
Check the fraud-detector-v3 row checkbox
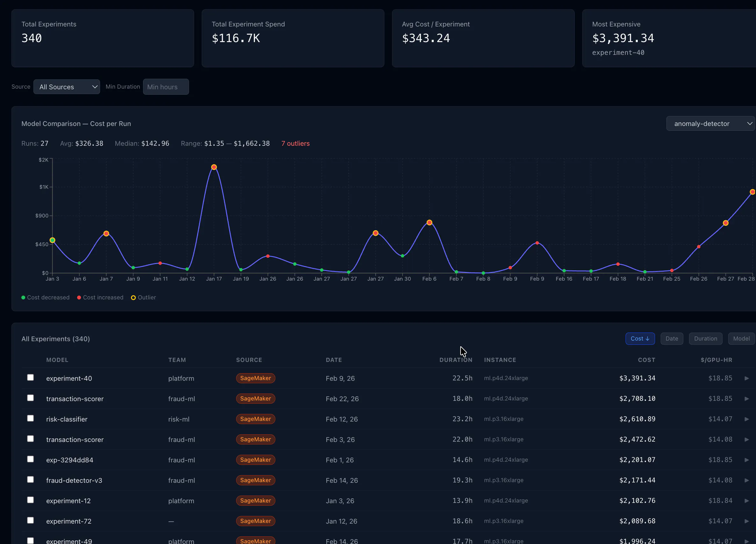(x=30, y=479)
